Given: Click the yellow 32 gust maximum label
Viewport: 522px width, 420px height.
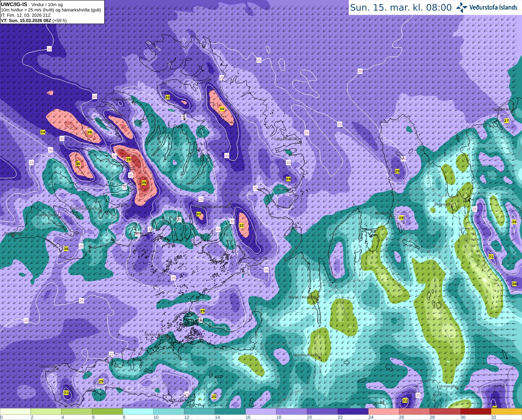Looking at the screenshot, I should coord(168,97).
